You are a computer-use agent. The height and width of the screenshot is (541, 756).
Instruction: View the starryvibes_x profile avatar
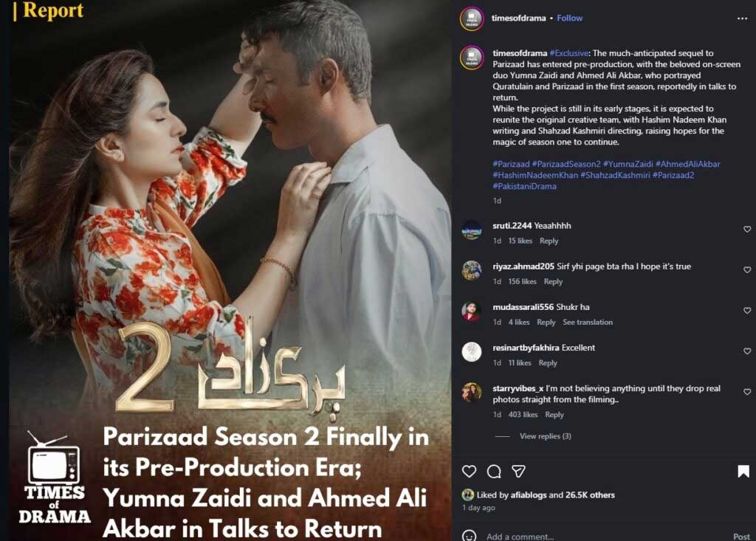point(472,393)
